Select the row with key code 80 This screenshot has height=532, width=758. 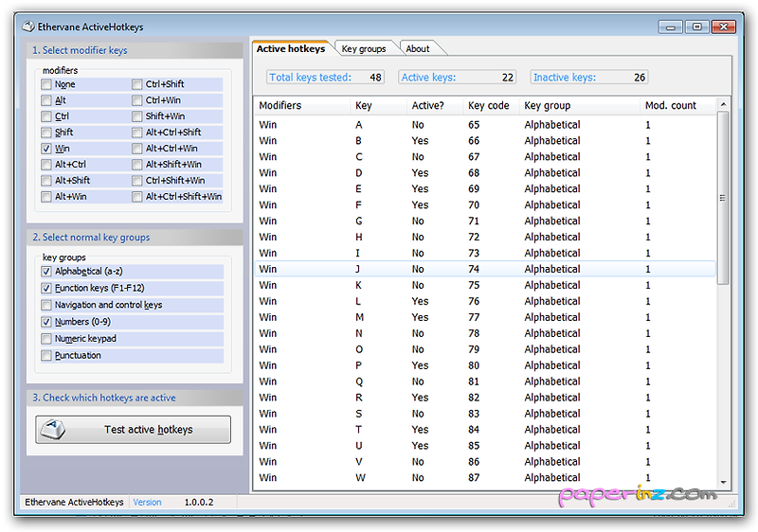(x=485, y=365)
